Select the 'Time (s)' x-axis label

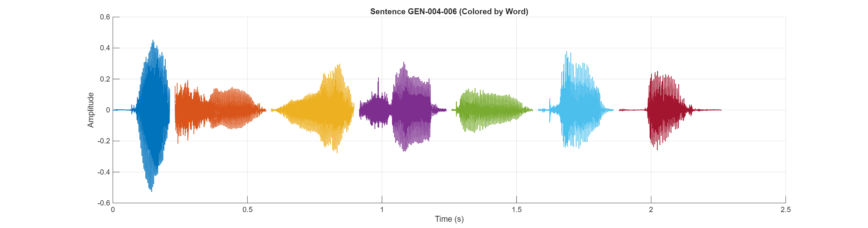pos(449,219)
